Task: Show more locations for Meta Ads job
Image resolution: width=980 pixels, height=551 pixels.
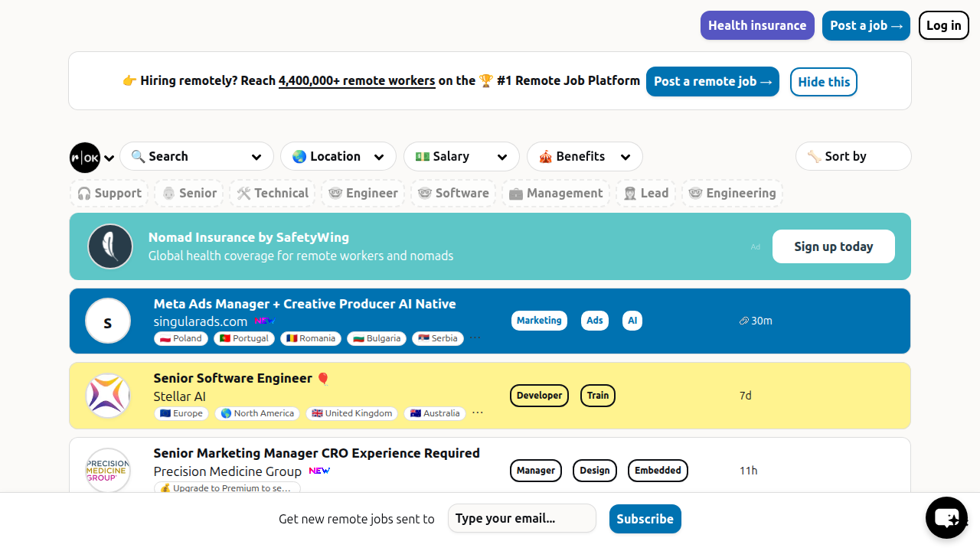Action: click(475, 337)
